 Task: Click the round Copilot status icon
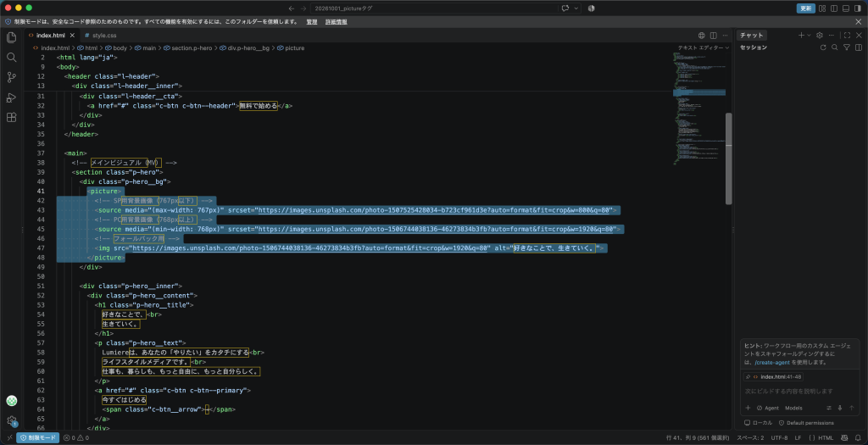pos(591,8)
